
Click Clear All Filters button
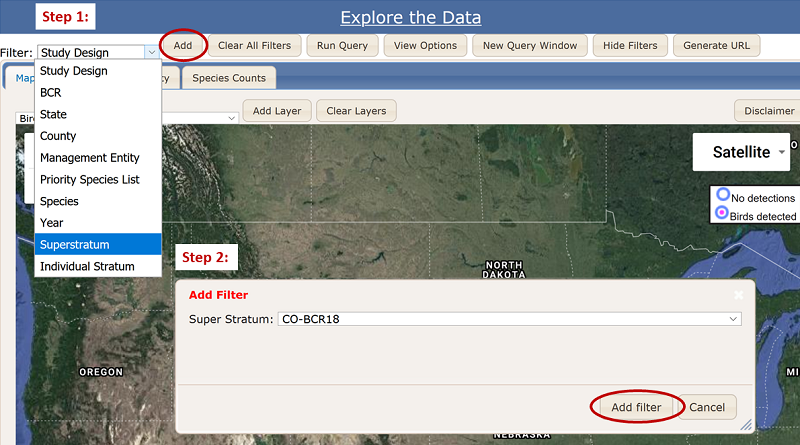pos(253,46)
